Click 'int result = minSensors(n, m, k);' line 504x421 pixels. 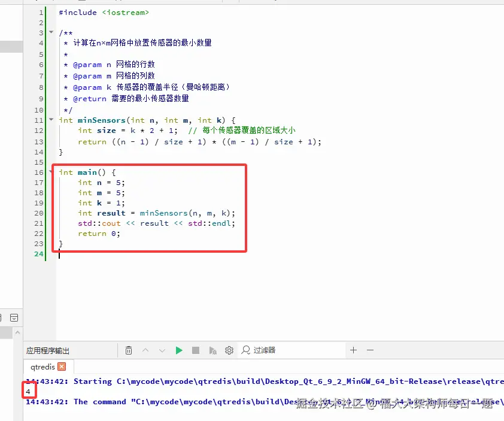click(157, 213)
